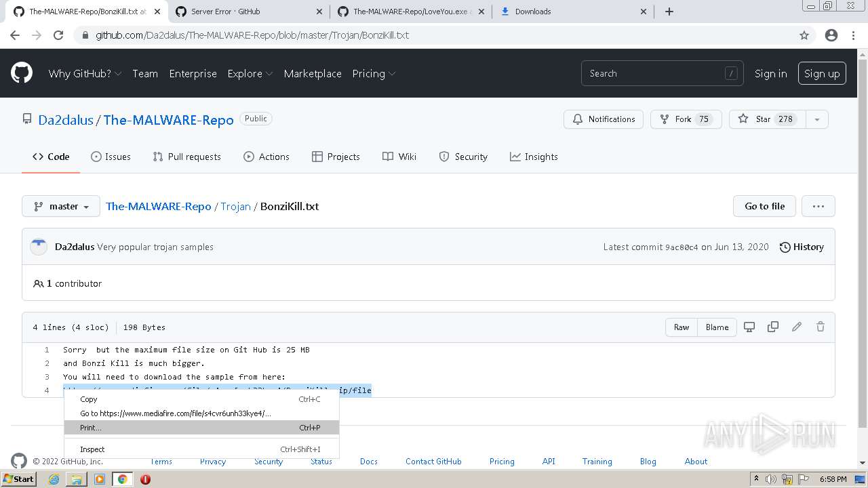Click the pencil edit file icon
Image resolution: width=868 pixels, height=488 pixels.
pos(797,327)
